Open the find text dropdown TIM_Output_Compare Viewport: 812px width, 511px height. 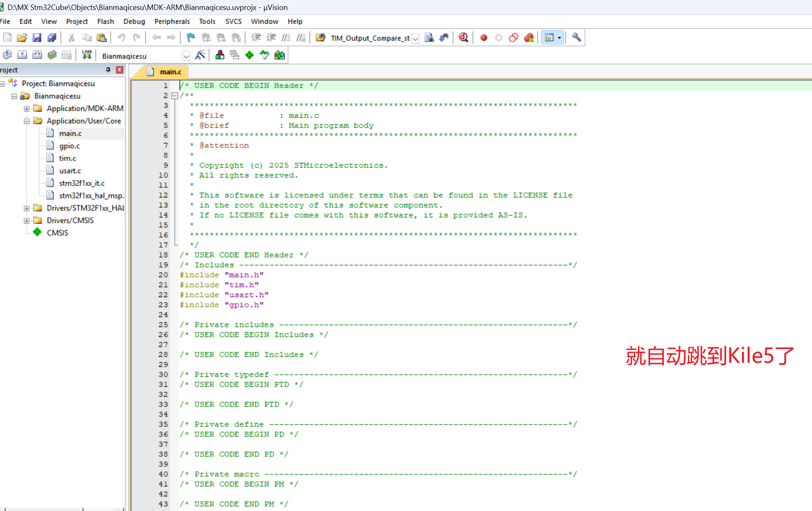tap(415, 39)
